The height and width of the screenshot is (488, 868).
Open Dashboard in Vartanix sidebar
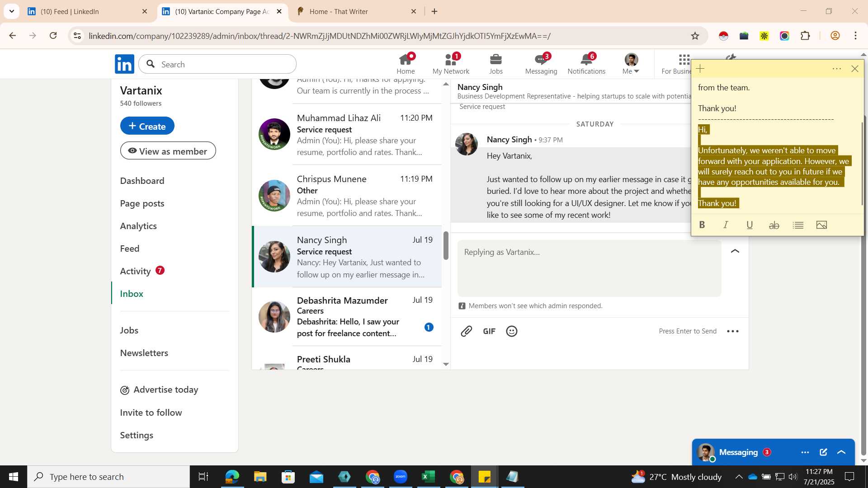(x=142, y=181)
